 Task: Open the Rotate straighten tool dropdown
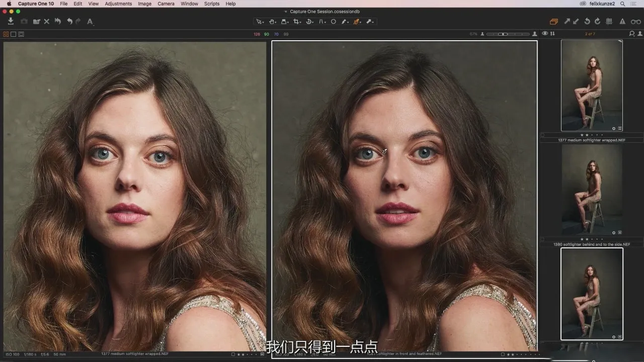(309, 22)
